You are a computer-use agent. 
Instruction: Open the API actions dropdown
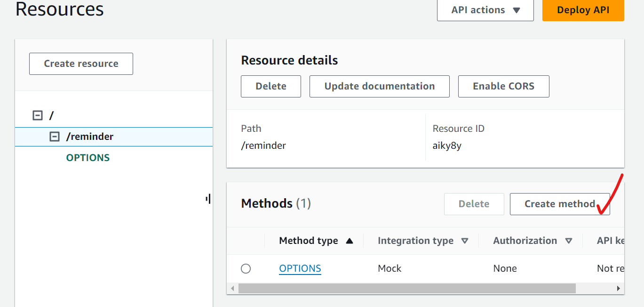tap(485, 10)
